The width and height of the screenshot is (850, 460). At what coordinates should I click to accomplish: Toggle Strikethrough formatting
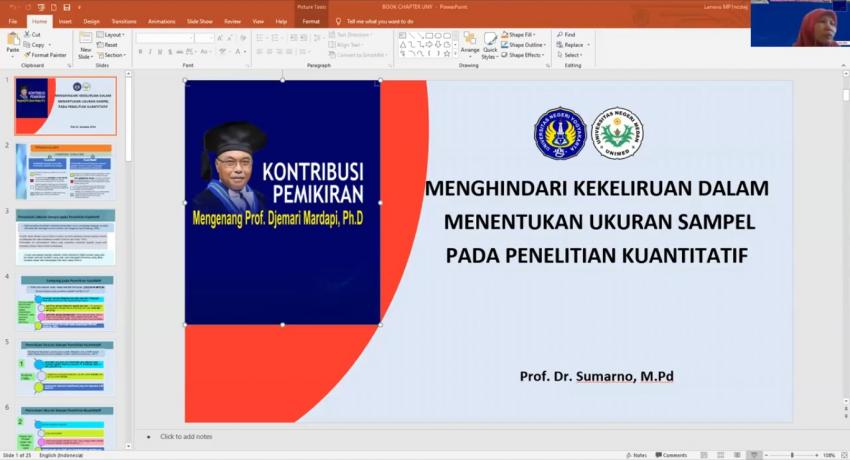coord(179,51)
